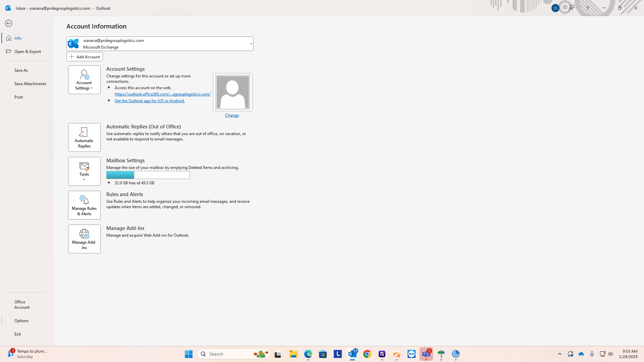Viewport: 644px width, 362px height.
Task: Open the Open & Export tab
Action: (x=26, y=52)
